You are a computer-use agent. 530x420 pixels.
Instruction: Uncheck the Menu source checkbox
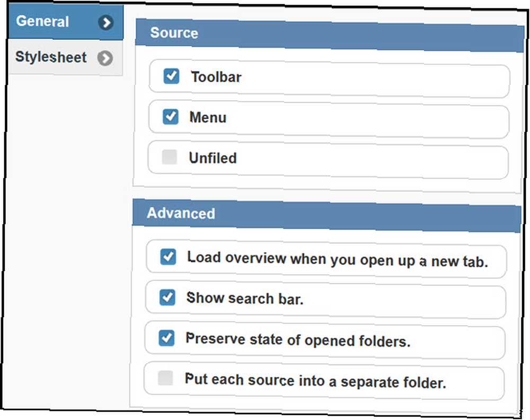tap(170, 117)
